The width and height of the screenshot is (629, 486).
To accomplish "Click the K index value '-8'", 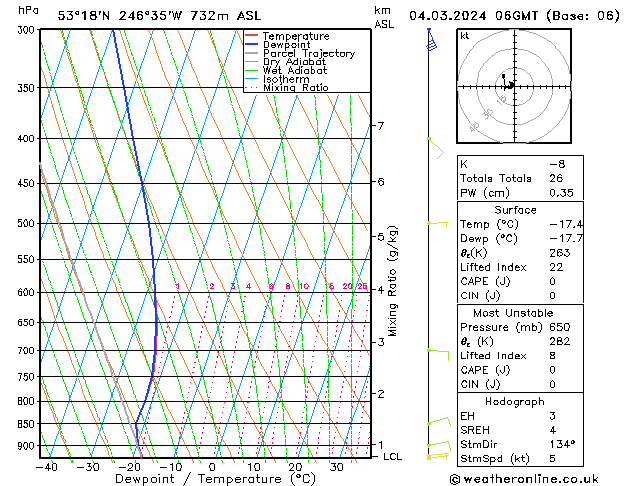I will click(557, 164).
